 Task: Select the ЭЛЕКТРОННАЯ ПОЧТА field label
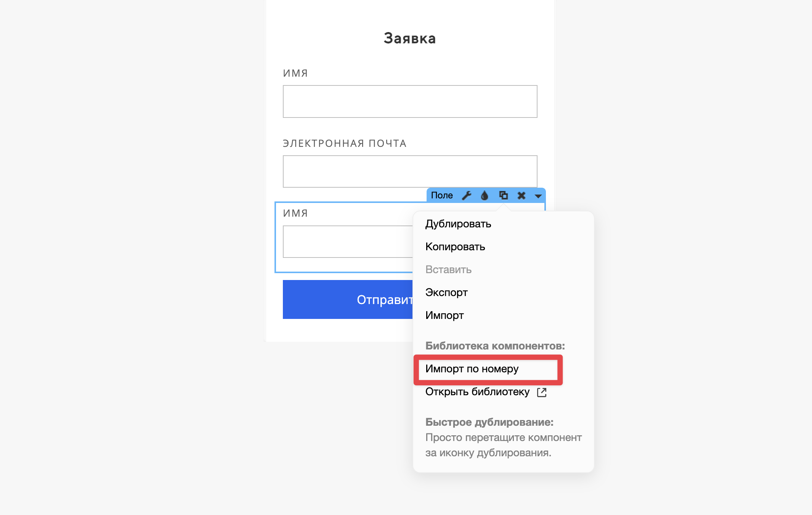coord(345,143)
